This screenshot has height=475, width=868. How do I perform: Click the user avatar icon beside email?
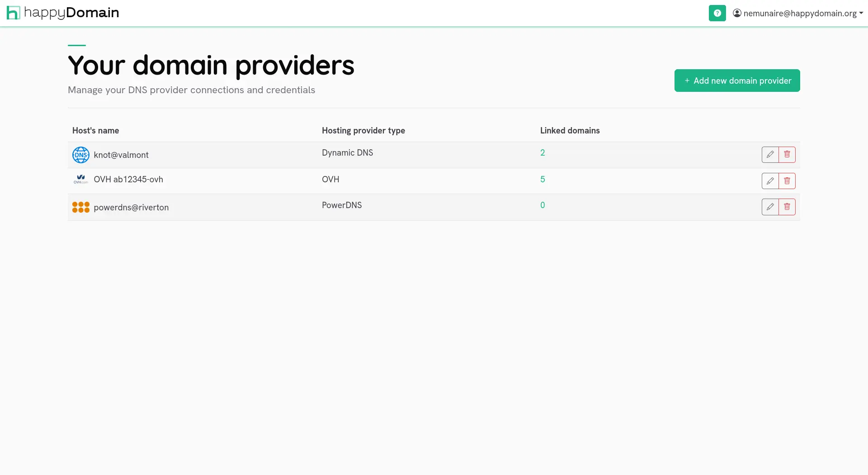point(737,13)
